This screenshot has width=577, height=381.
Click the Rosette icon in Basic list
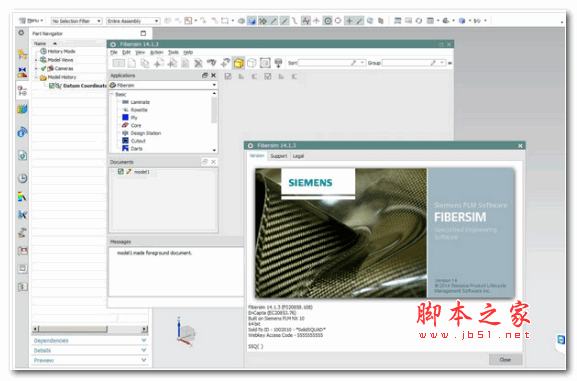click(x=125, y=110)
